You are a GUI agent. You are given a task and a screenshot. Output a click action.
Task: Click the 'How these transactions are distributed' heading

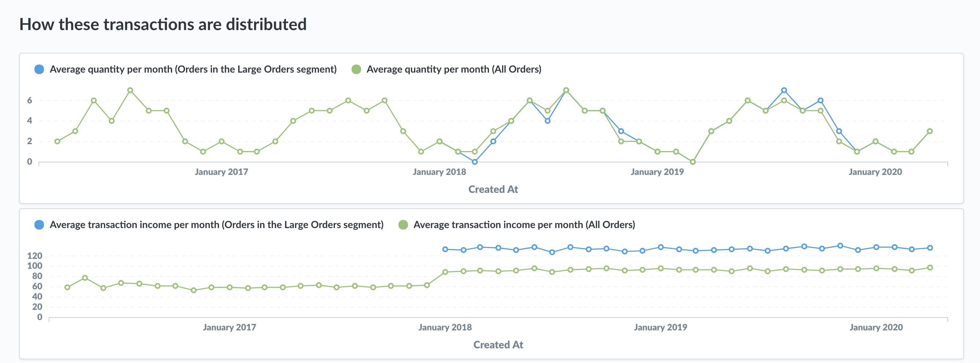coord(163,24)
